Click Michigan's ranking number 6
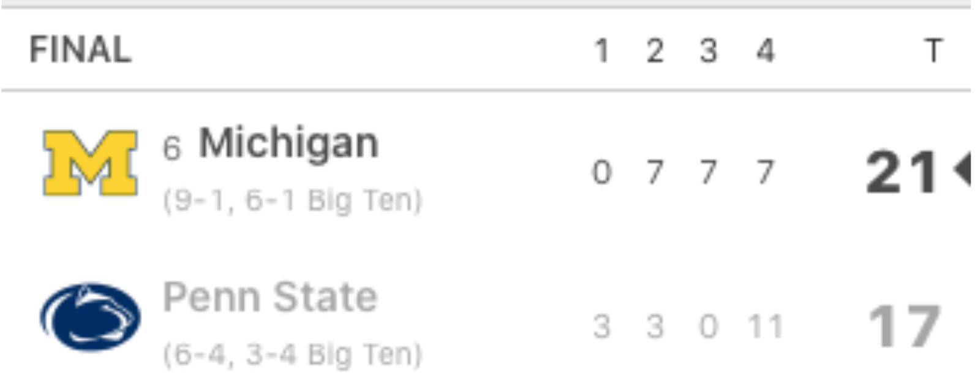Image resolution: width=980 pixels, height=391 pixels. point(171,148)
